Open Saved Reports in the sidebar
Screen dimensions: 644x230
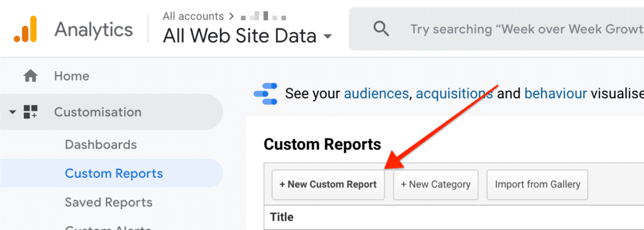pyautogui.click(x=108, y=202)
